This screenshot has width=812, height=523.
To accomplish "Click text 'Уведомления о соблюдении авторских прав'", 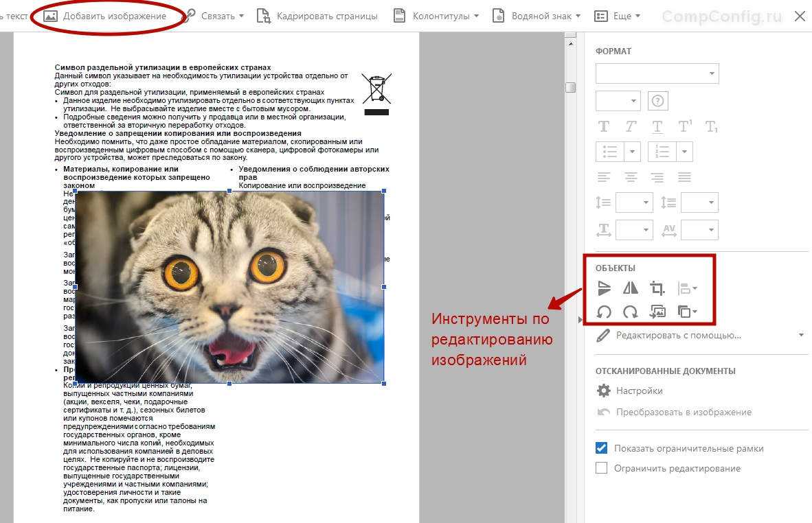I will pos(314,173).
